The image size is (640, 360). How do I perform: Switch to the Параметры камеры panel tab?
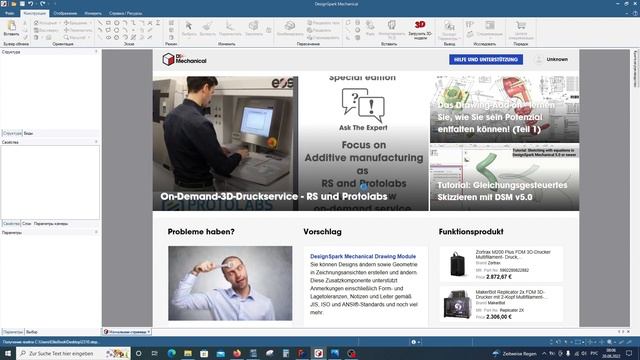point(51,224)
